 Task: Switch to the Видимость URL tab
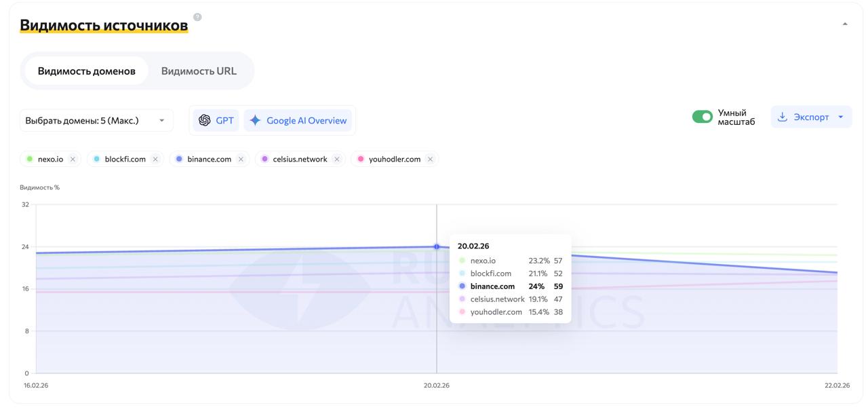click(199, 71)
